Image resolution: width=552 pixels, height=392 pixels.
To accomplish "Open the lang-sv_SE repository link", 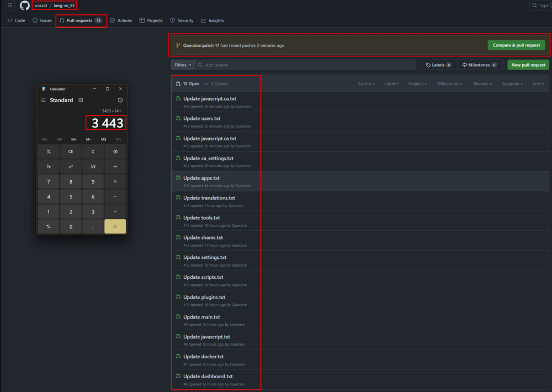I will pyautogui.click(x=64, y=6).
